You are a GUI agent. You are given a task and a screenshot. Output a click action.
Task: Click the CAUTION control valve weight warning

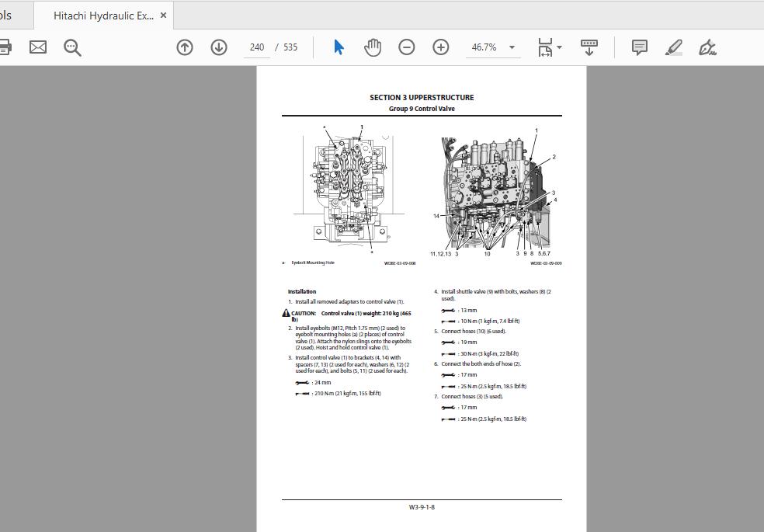click(x=347, y=316)
